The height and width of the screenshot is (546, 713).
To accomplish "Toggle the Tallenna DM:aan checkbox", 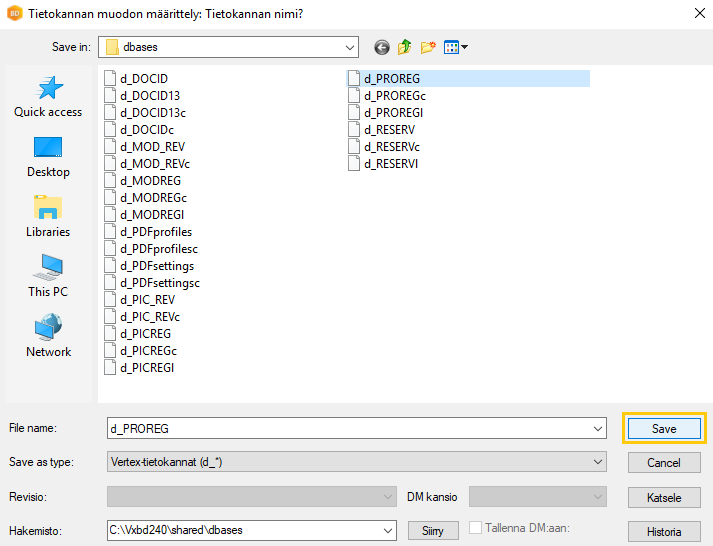I will tap(476, 529).
